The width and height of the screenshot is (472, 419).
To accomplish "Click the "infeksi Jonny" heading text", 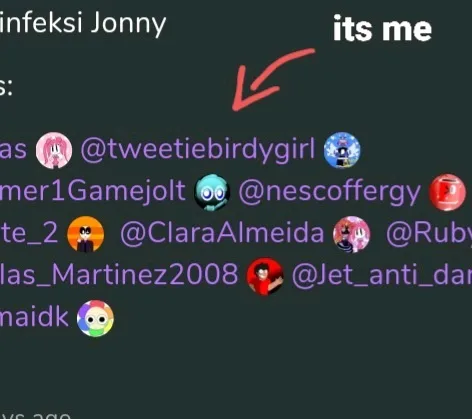I will pos(83,23).
